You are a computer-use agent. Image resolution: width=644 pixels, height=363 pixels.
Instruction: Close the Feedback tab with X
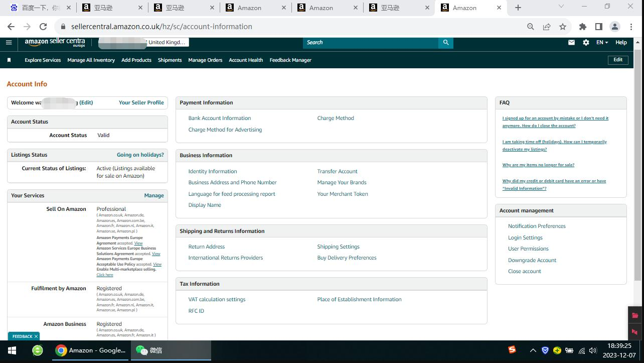tap(36, 336)
